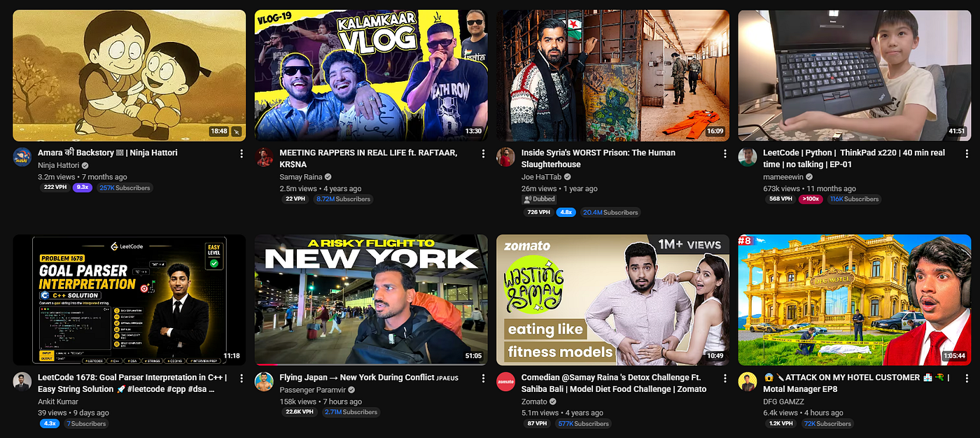
Task: Play the Ninja Hattori cartoon thumbnail
Action: (129, 76)
